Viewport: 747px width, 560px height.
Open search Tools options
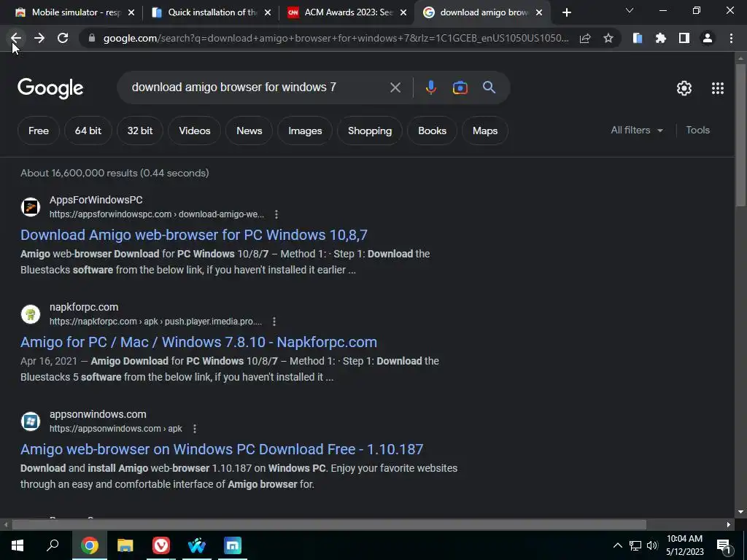(x=697, y=130)
